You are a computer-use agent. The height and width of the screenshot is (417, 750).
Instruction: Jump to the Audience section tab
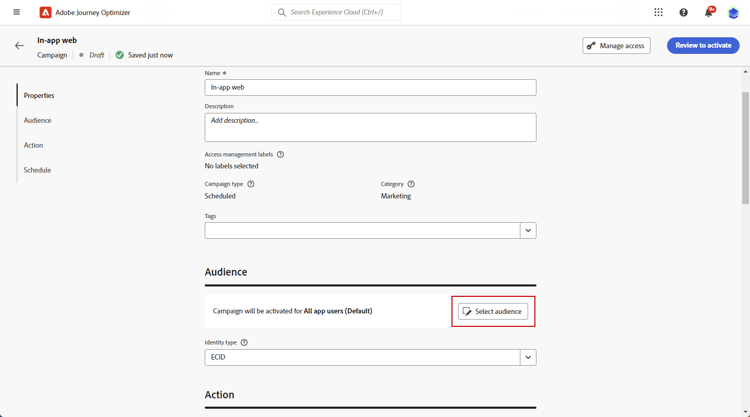tap(38, 120)
